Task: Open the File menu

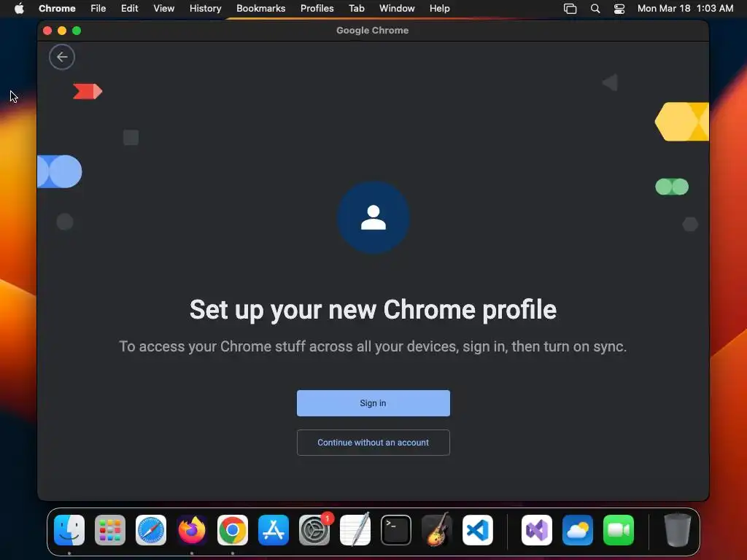Action: pos(98,9)
